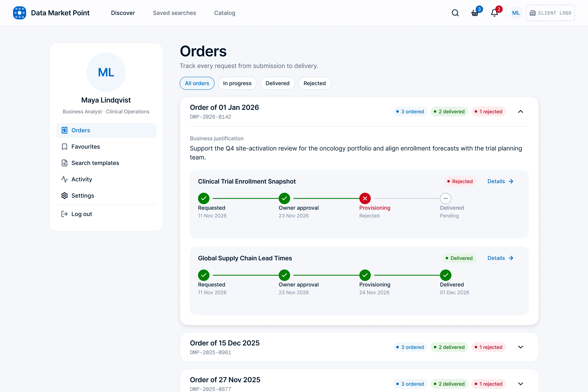
Task: Click the Requested check icon in Global Supply Chain
Action: click(x=204, y=275)
